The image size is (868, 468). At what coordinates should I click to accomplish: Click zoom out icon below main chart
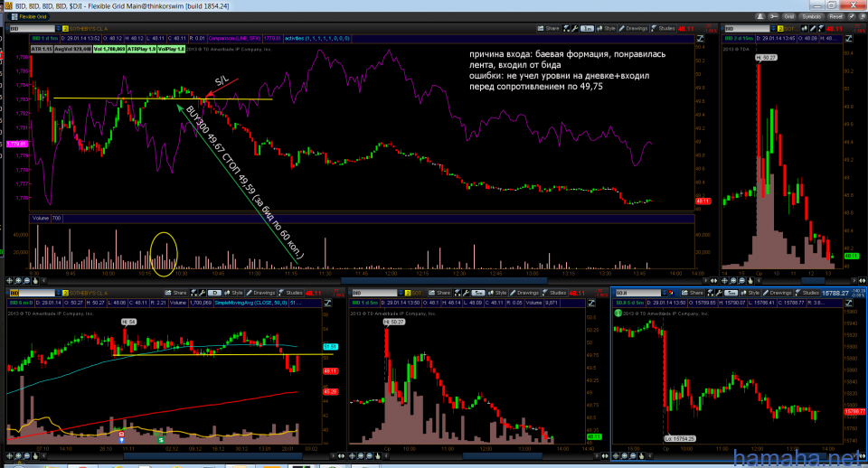(x=27, y=280)
